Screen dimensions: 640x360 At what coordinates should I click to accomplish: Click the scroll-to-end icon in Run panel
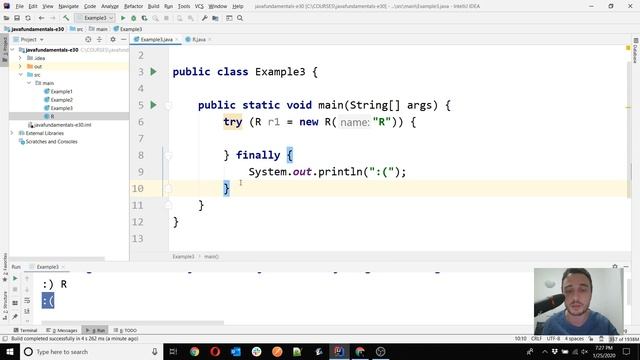coord(27,311)
